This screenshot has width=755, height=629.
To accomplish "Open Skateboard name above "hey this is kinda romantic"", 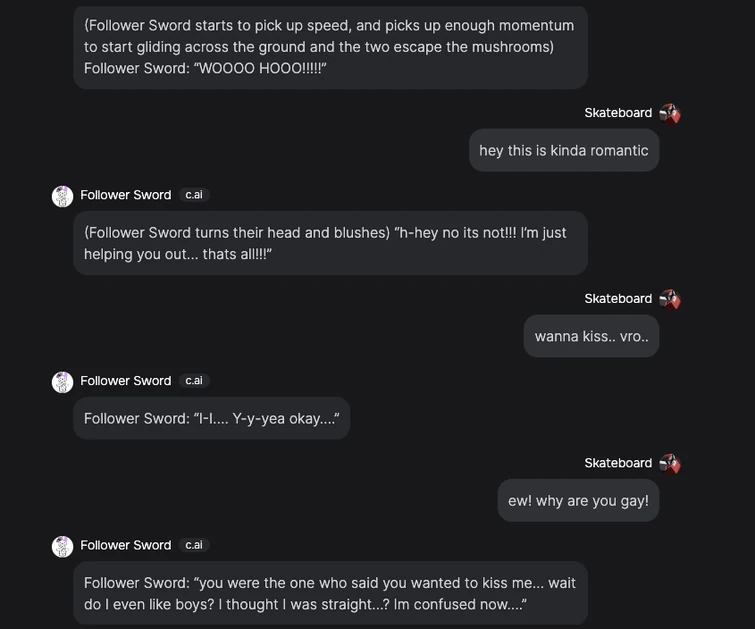I will click(x=618, y=113).
